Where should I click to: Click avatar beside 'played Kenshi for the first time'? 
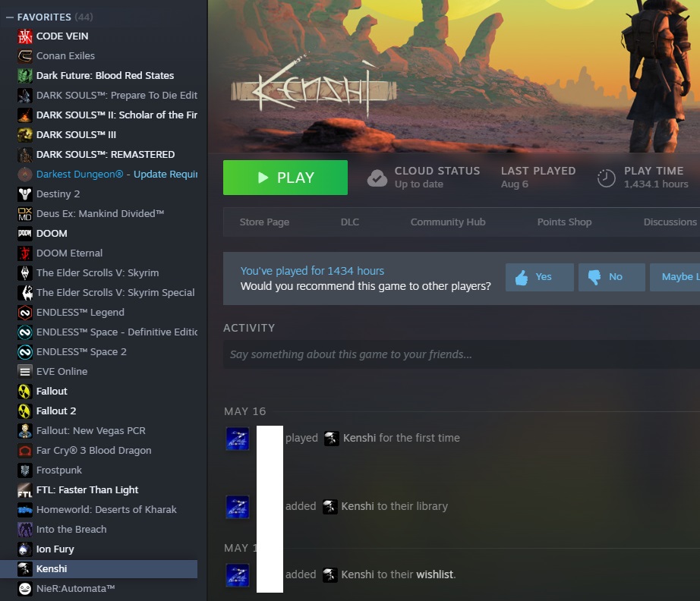pos(238,439)
